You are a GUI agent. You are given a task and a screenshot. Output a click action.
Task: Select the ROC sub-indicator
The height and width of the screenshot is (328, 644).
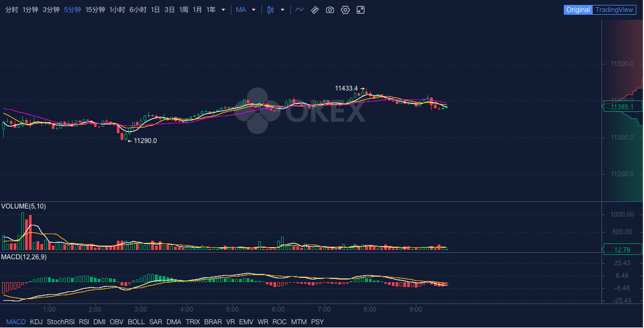click(x=279, y=322)
